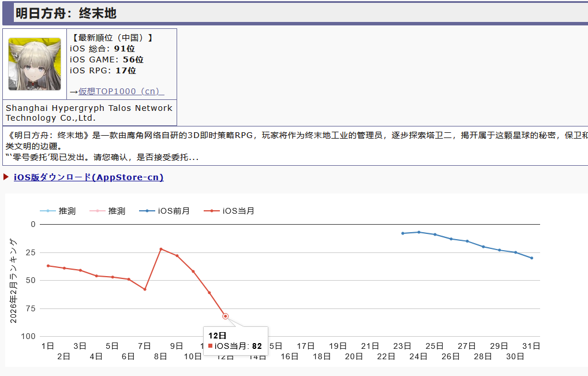Click the 30日 x-axis label
The width and height of the screenshot is (588, 376).
[515, 356]
